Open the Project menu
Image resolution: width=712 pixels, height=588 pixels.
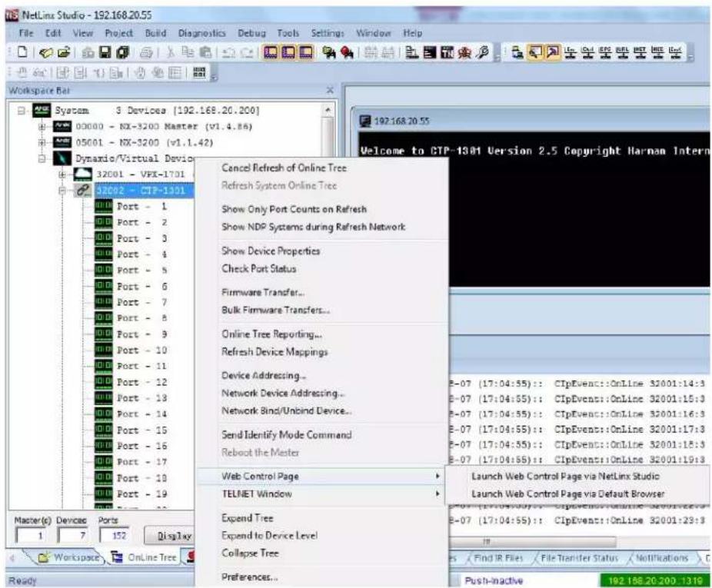pos(118,33)
